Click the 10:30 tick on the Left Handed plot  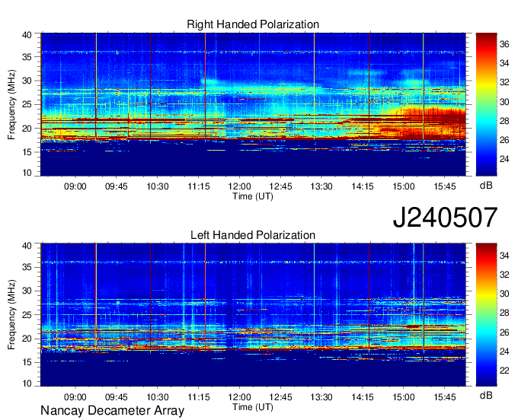click(x=158, y=397)
